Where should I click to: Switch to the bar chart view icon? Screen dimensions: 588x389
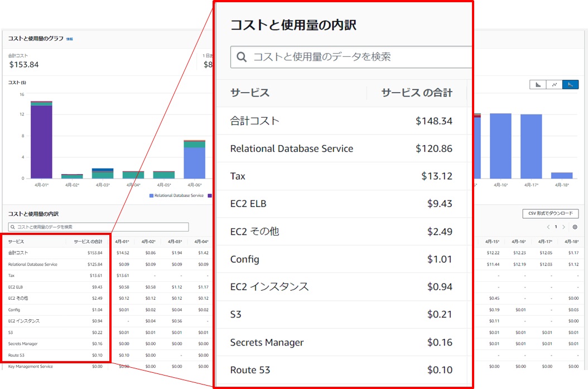click(x=538, y=85)
